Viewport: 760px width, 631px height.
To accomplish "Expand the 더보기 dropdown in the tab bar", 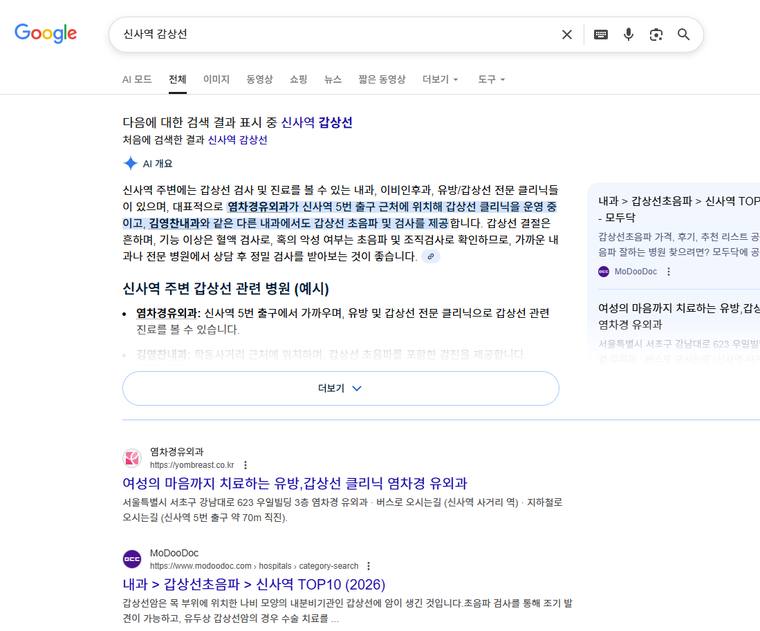I will point(440,79).
